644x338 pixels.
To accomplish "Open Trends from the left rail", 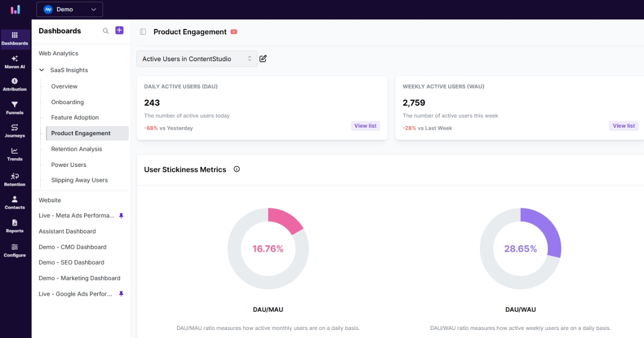I will pyautogui.click(x=15, y=155).
